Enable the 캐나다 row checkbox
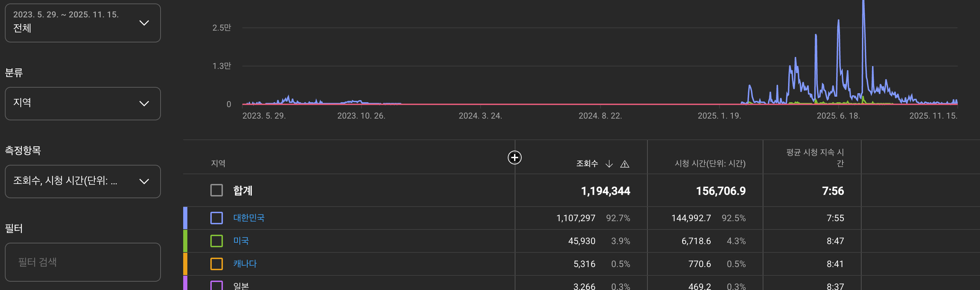Screen dimensions: 980x290 [x=217, y=263]
